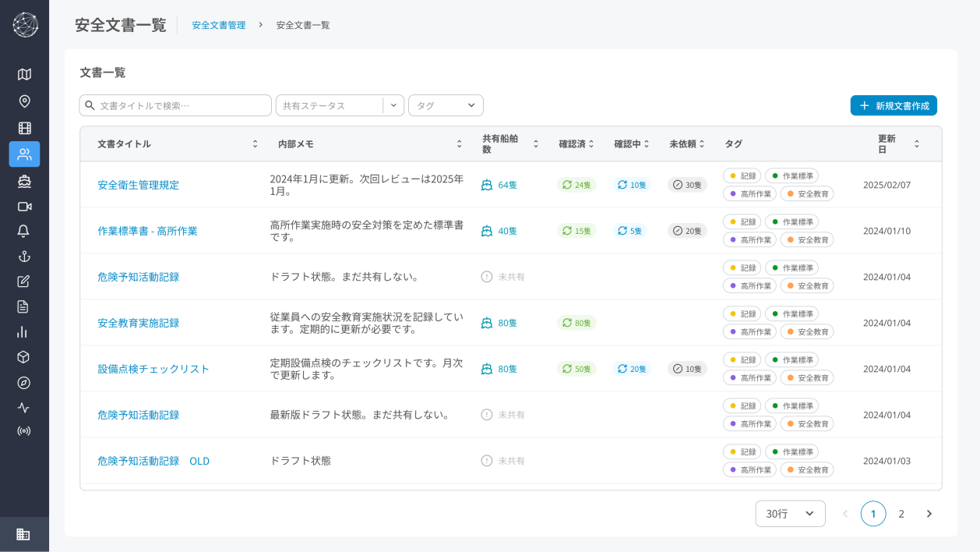Viewport: 980px width, 552px height.
Task: Open the document file sidebar icon
Action: (x=24, y=306)
